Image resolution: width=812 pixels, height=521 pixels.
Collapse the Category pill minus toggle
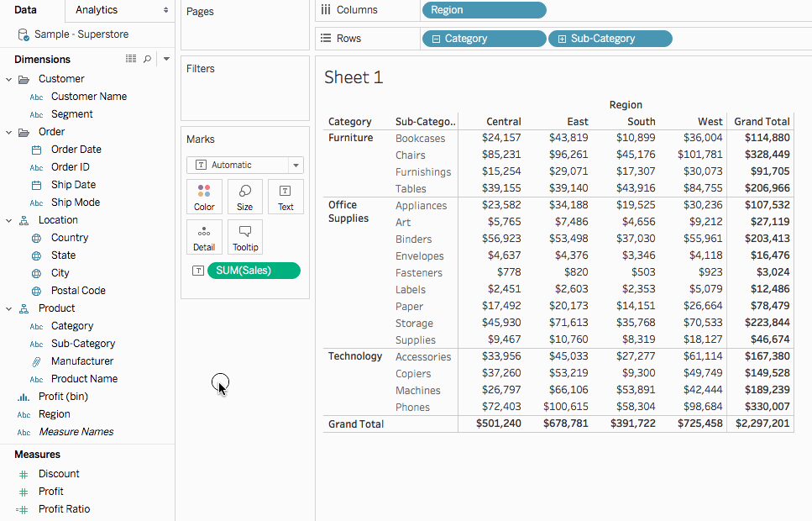tap(436, 39)
